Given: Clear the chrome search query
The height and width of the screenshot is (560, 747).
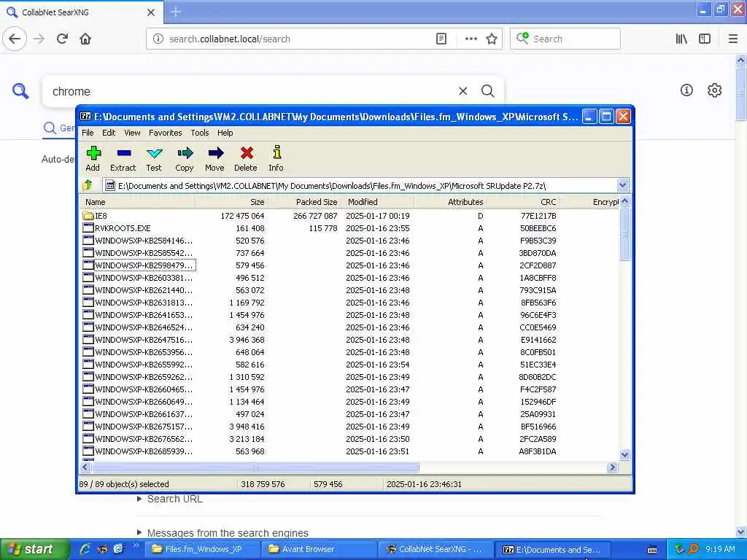Looking at the screenshot, I should (x=462, y=91).
